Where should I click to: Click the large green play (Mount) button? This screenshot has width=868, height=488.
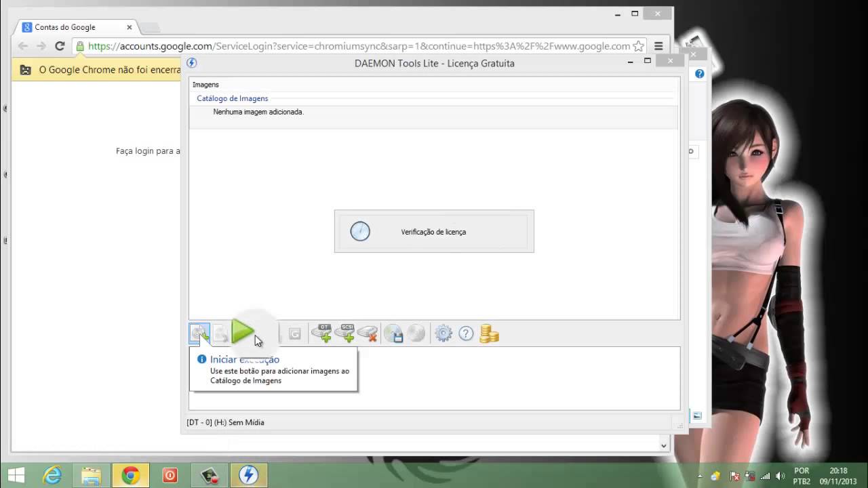pos(243,332)
